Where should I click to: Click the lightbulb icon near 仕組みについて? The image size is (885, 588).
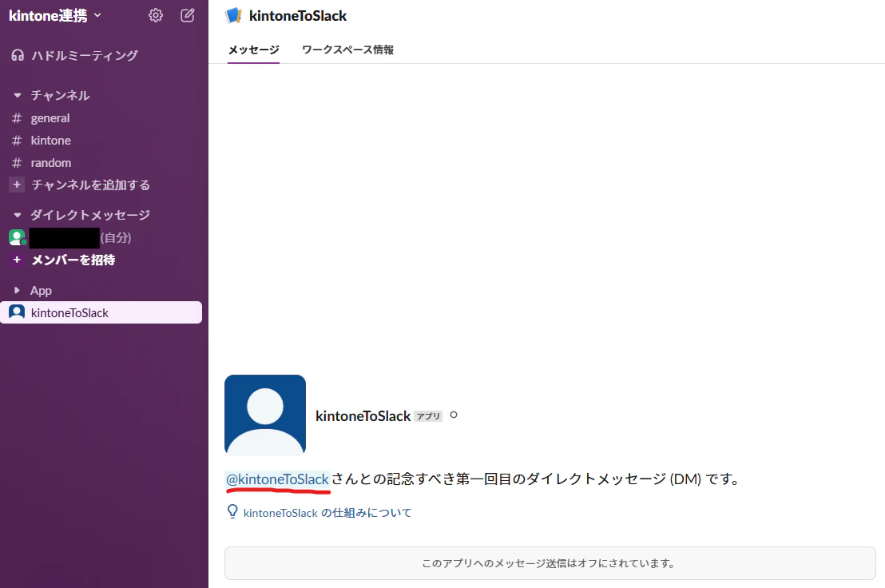[232, 511]
